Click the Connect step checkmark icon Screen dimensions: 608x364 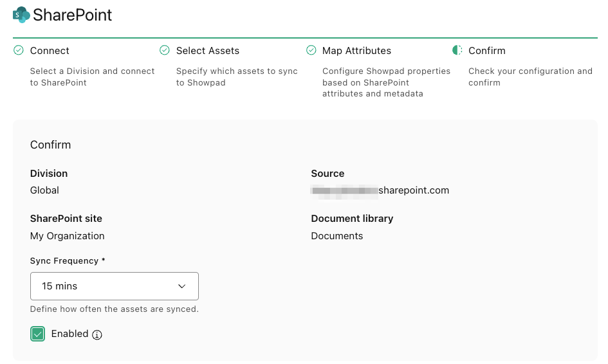[19, 50]
